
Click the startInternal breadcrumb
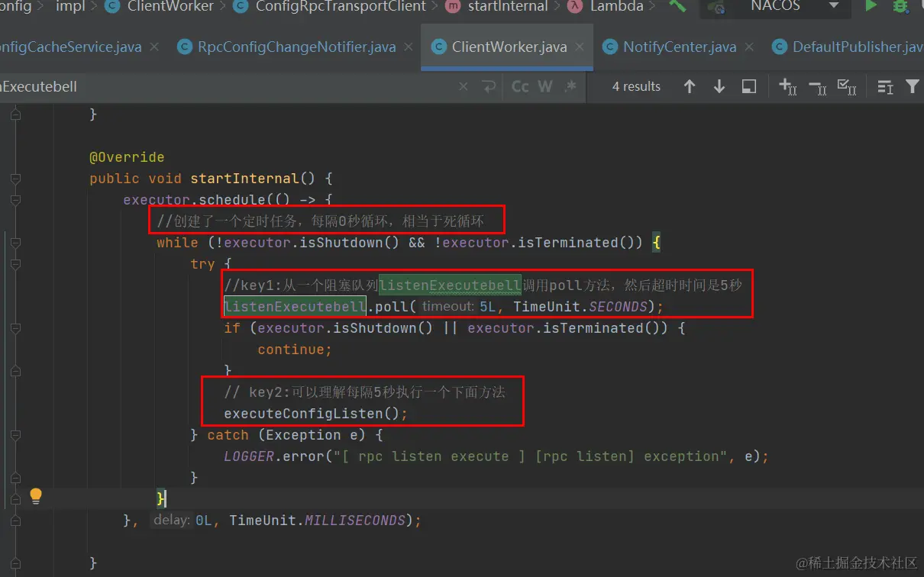508,6
